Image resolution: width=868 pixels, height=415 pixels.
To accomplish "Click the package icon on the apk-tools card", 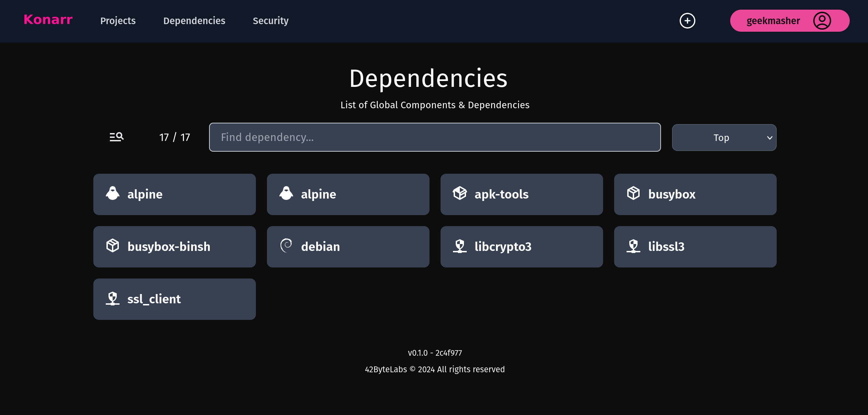I will click(459, 194).
